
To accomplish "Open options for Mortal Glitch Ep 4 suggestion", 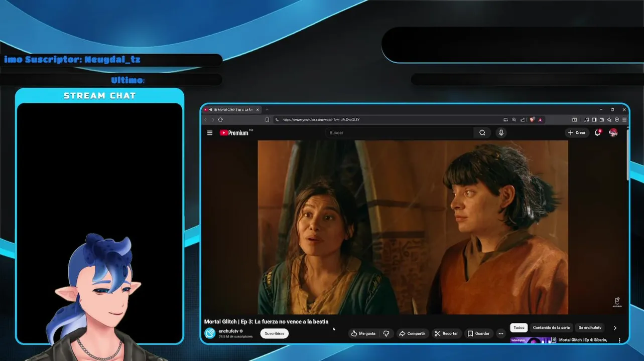I will pyautogui.click(x=619, y=340).
